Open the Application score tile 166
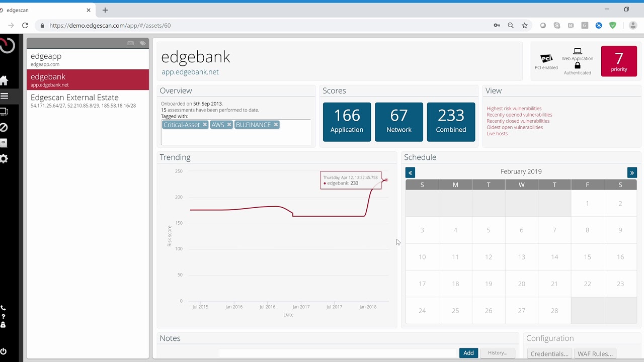The height and width of the screenshot is (362, 644). tap(347, 122)
